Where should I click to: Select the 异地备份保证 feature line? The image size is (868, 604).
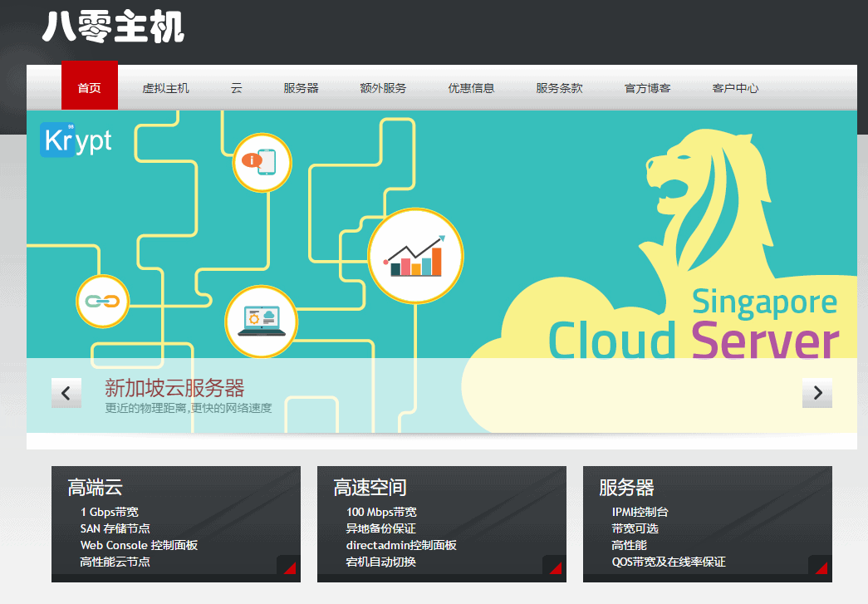[381, 528]
